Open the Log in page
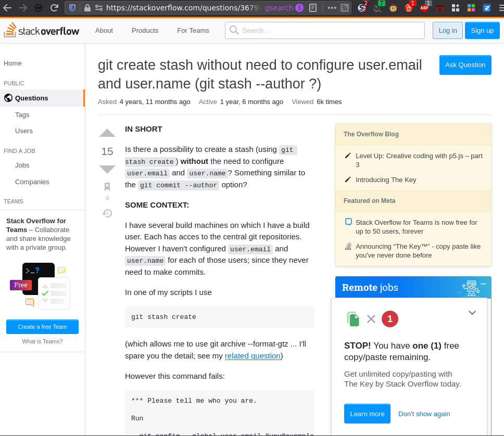 coord(447,31)
